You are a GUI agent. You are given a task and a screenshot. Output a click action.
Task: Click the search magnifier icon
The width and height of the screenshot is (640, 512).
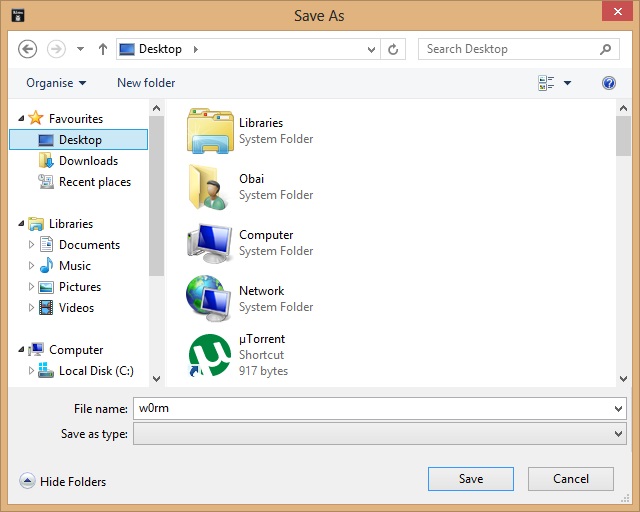tap(606, 49)
